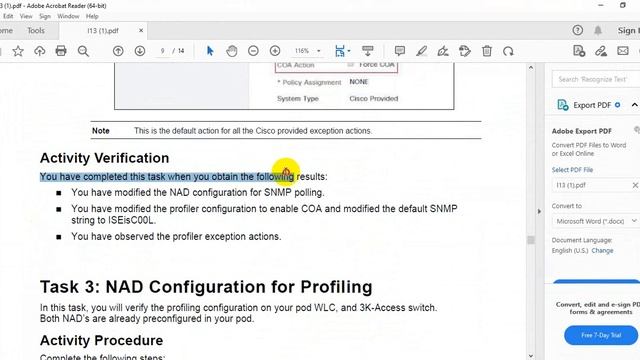The height and width of the screenshot is (360, 640).
Task: Collapse the right tools pane arrow
Action: pyautogui.click(x=539, y=211)
